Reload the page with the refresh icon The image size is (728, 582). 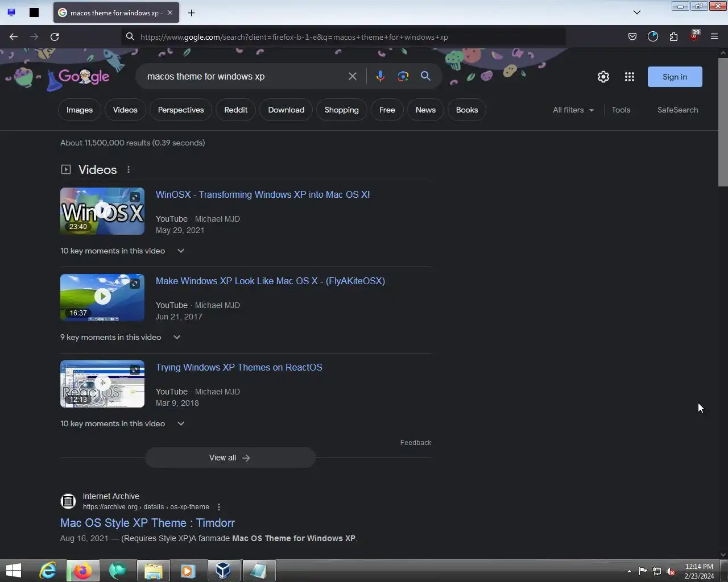click(x=55, y=37)
